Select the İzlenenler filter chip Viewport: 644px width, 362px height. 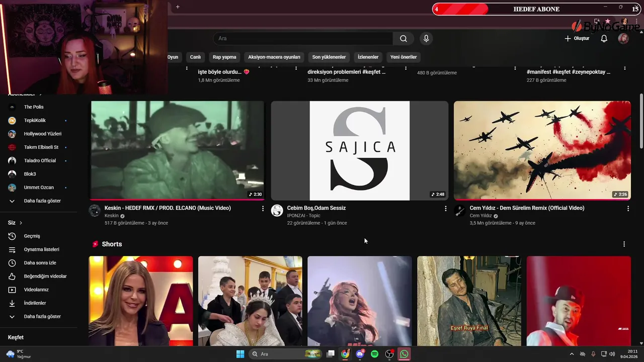click(368, 57)
